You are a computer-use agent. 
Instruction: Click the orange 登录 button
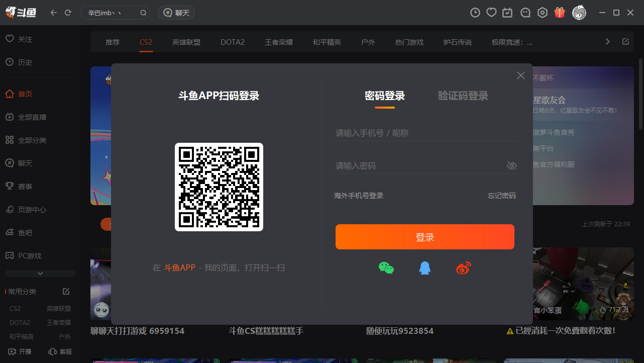click(x=425, y=237)
